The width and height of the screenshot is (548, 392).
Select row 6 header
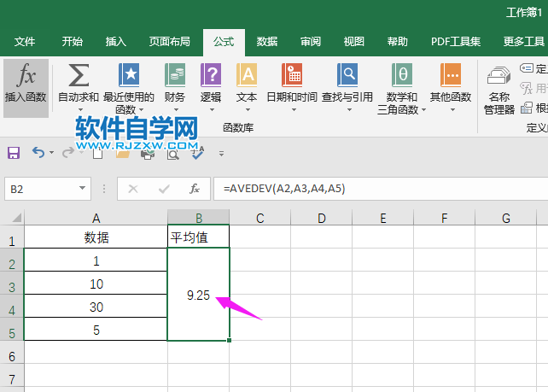tap(12, 353)
